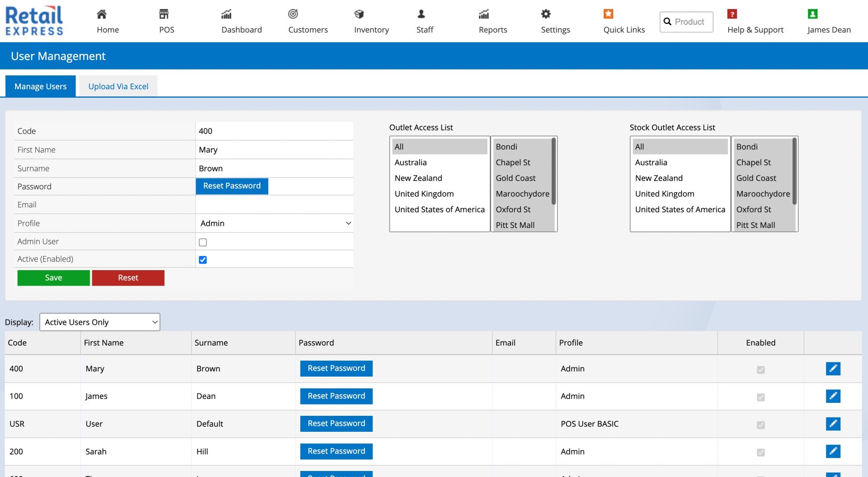Click Enabled checkbox for Mary Brown
868x477 pixels.
pyautogui.click(x=761, y=370)
